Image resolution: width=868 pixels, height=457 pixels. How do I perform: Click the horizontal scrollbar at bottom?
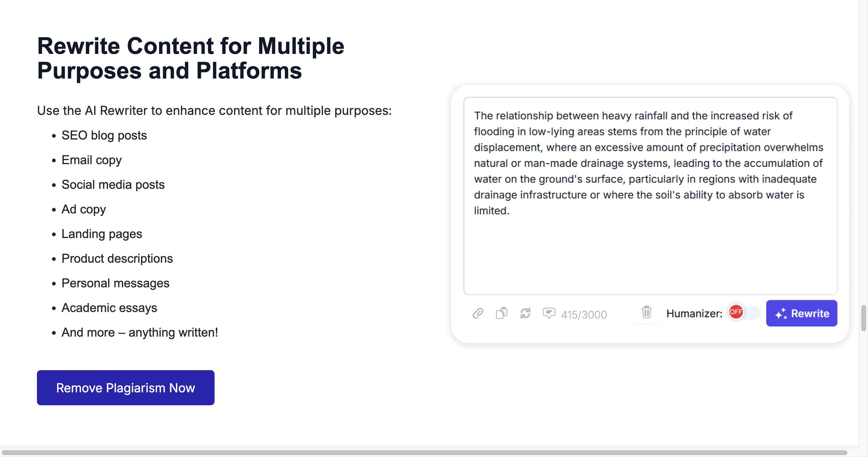pyautogui.click(x=424, y=452)
